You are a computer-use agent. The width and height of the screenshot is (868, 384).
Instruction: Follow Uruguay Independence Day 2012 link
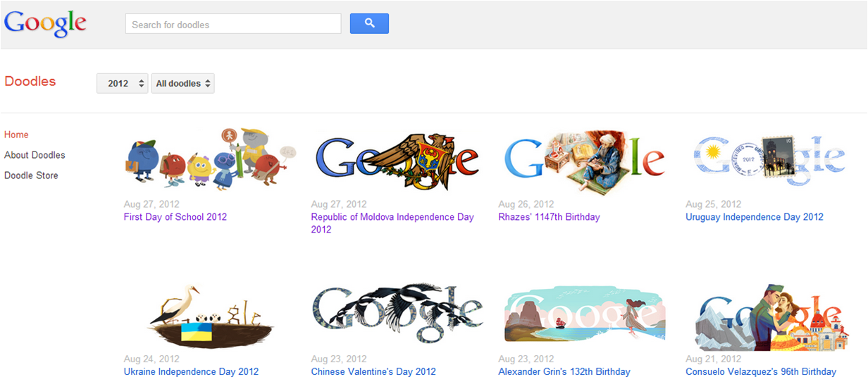pos(755,217)
